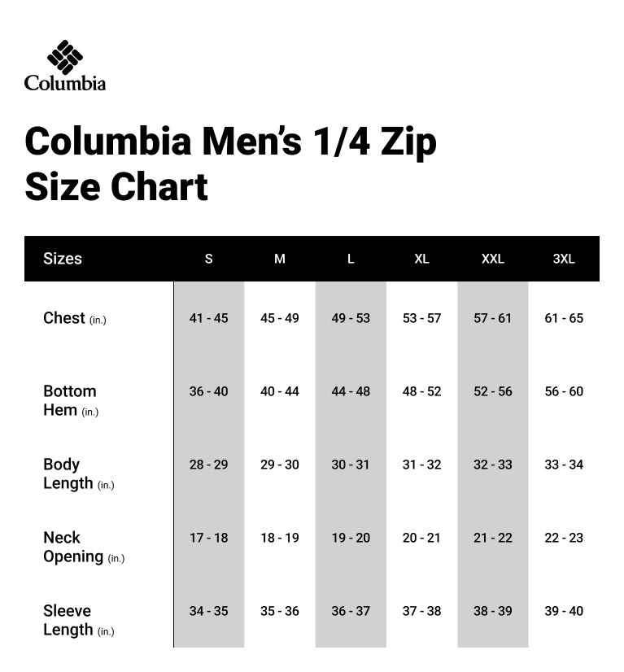
Task: Click the Columbia brand wordmark
Action: [65, 83]
